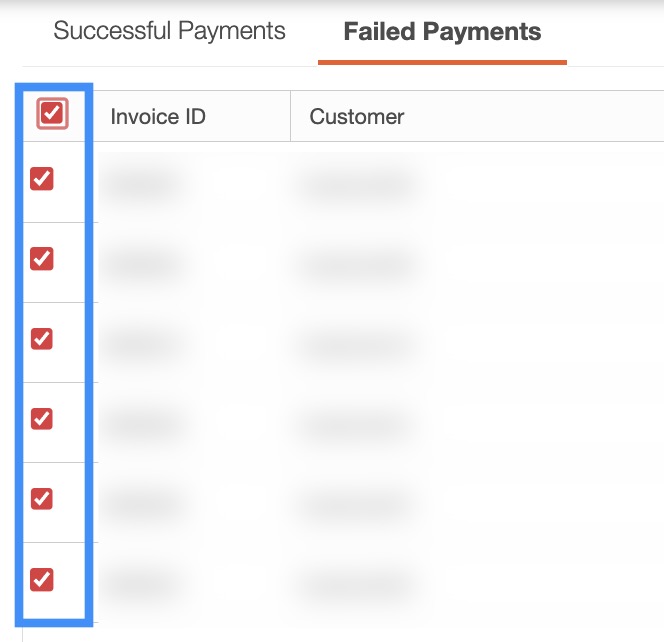Click the sixth row's Invoice ID cell
Viewport: 664px width, 642px height.
142,584
